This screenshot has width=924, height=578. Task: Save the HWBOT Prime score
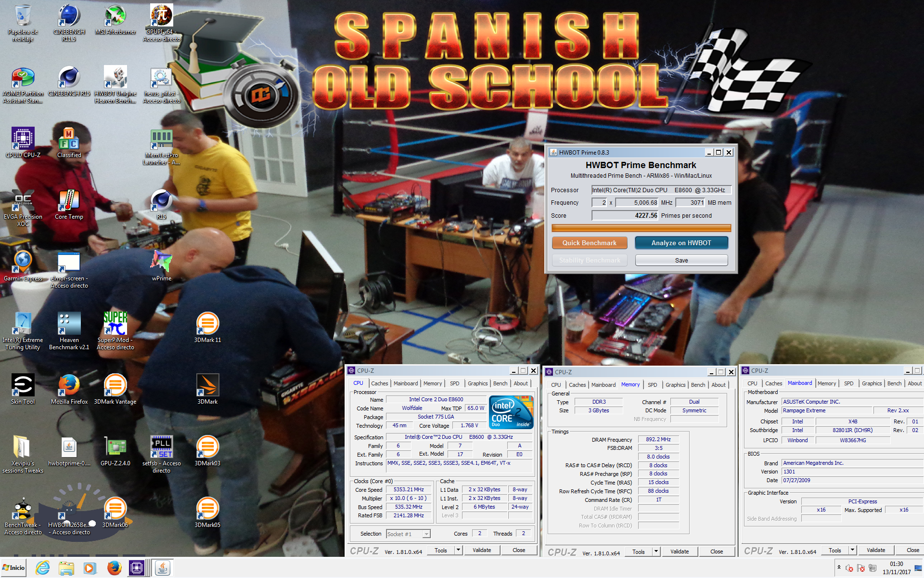[x=681, y=260]
